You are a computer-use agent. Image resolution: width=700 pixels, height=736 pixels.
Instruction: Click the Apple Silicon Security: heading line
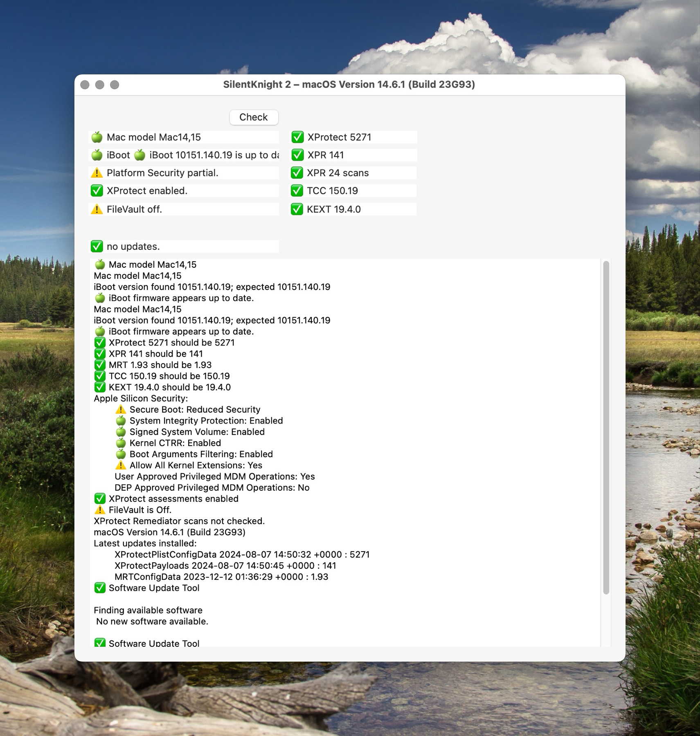point(141,398)
